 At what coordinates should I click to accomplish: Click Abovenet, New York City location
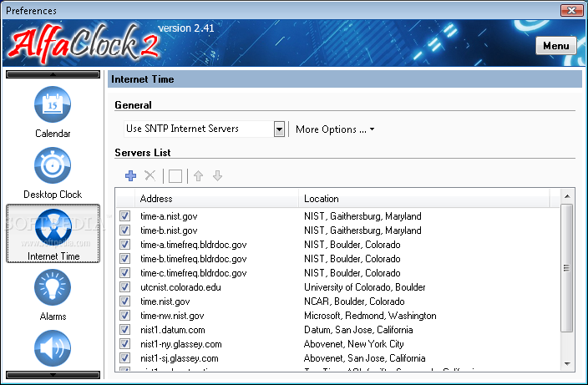pyautogui.click(x=353, y=344)
